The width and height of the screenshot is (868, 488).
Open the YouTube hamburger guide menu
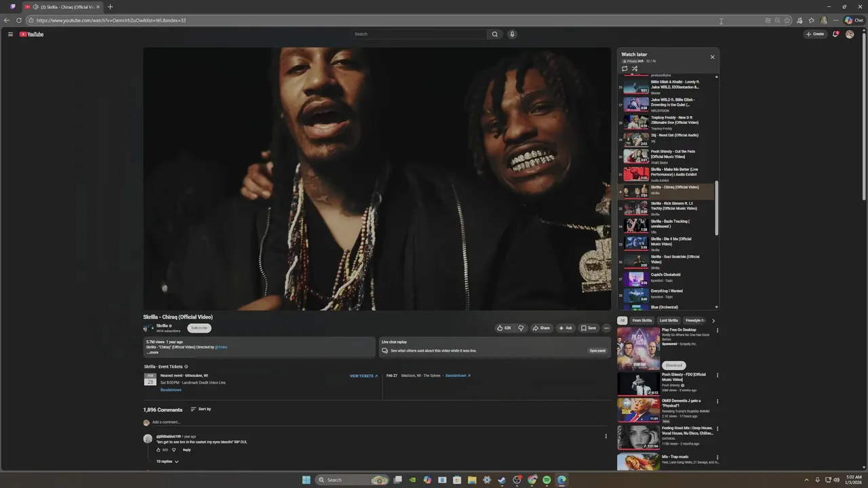pyautogui.click(x=10, y=34)
